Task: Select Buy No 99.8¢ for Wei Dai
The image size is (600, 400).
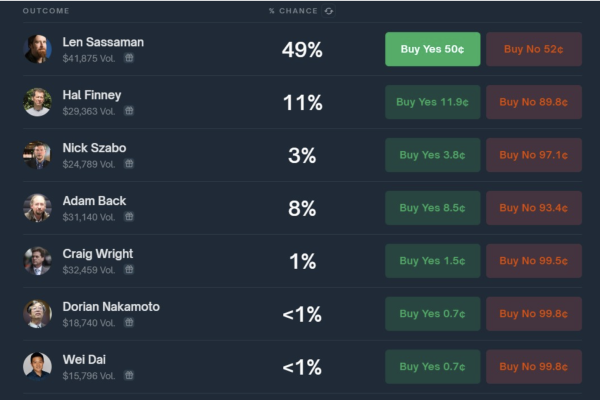Action: tap(534, 367)
